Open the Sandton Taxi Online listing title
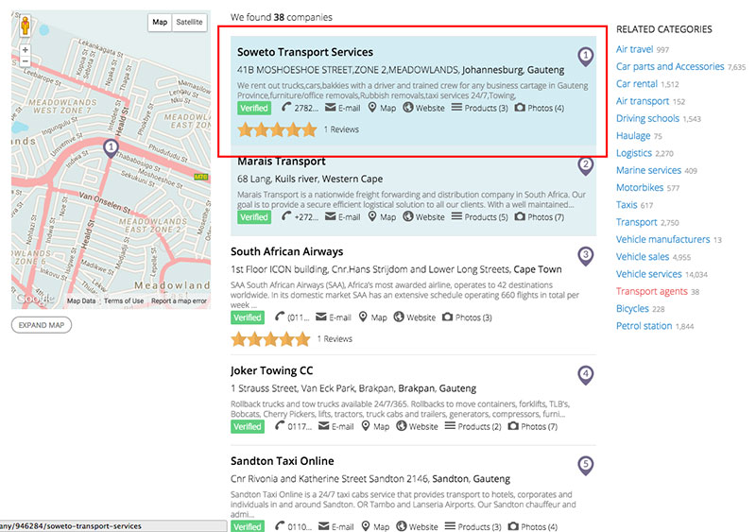The height and width of the screenshot is (532, 756). coord(282,460)
